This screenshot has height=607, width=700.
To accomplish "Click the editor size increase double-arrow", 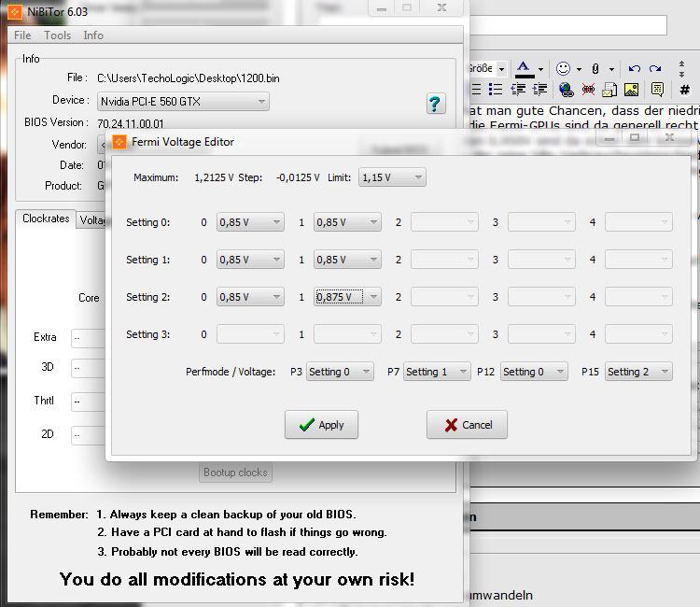I will [681, 64].
